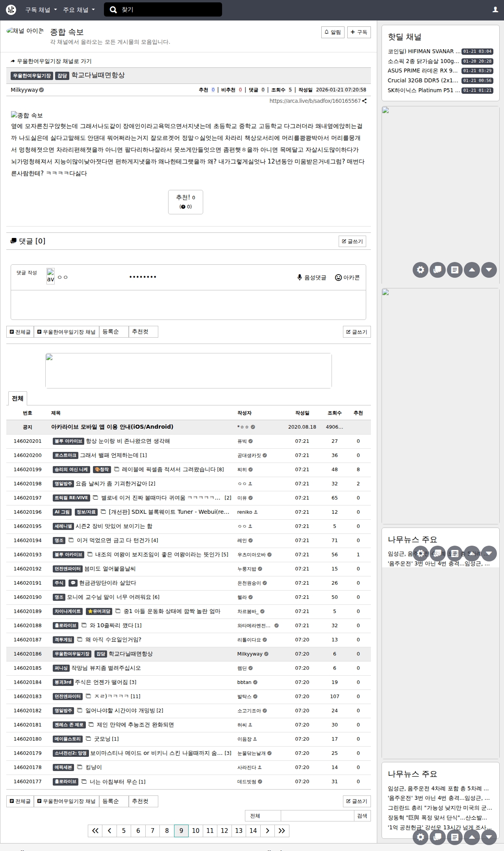Open post 항상 눈이랑 비 존나왔으면 생각해
This screenshot has width=504, height=851.
128,441
